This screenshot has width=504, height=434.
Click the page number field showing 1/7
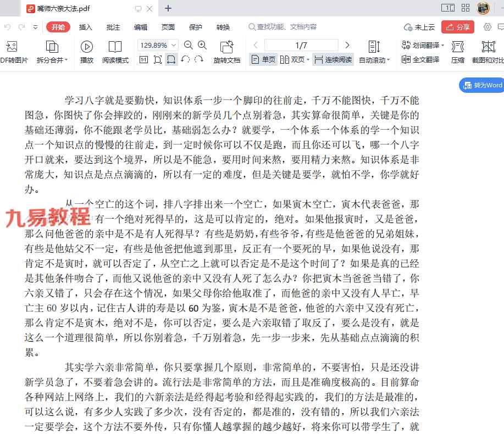coord(301,45)
